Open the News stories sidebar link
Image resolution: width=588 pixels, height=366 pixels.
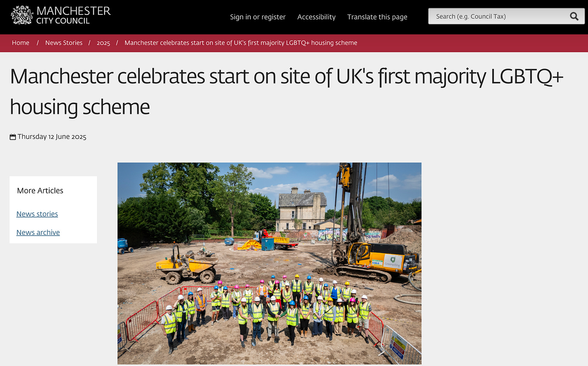coord(37,214)
